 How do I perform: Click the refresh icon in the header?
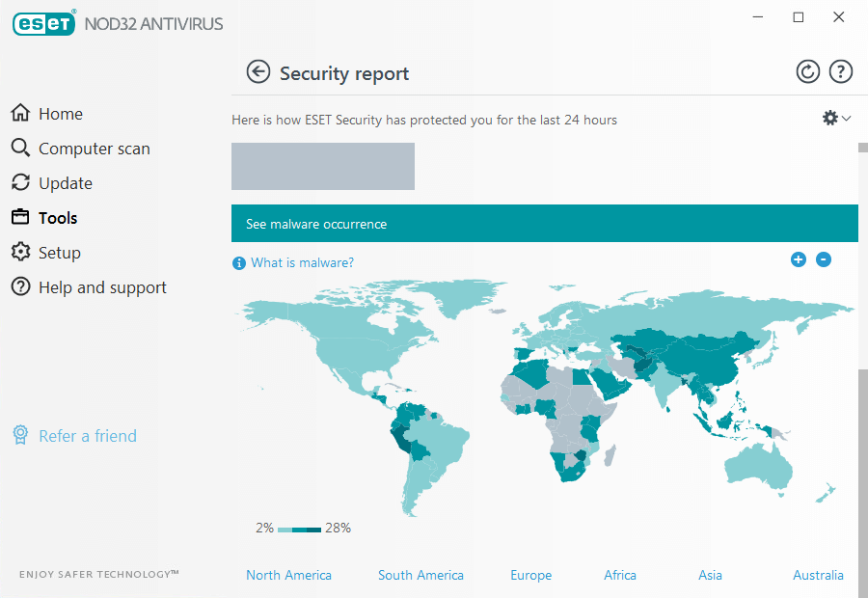click(807, 71)
